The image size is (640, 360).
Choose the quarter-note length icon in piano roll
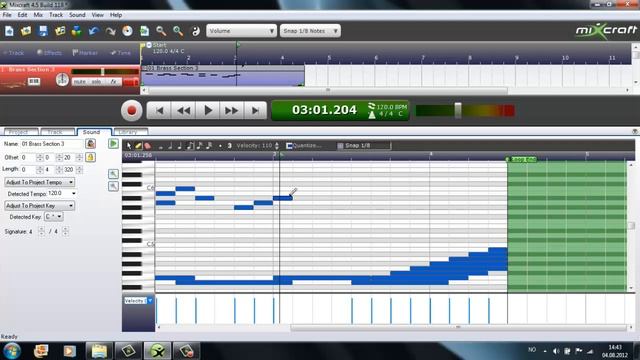(180, 146)
